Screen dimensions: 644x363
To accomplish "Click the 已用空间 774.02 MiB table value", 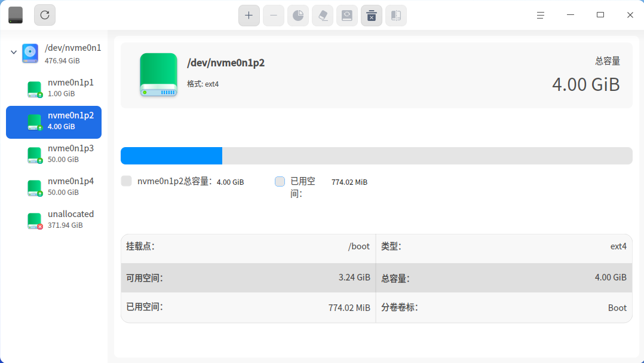I will click(x=349, y=307).
